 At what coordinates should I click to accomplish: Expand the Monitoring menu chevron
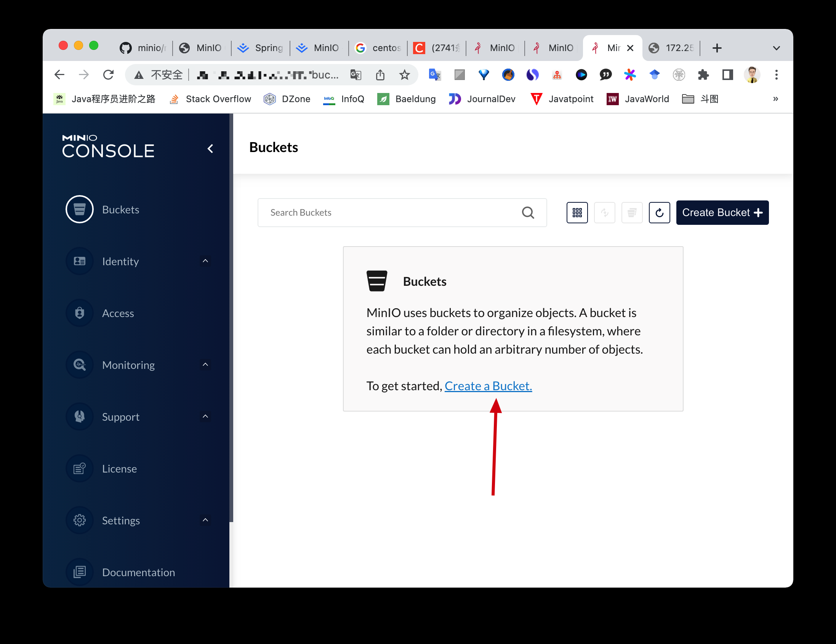(205, 365)
